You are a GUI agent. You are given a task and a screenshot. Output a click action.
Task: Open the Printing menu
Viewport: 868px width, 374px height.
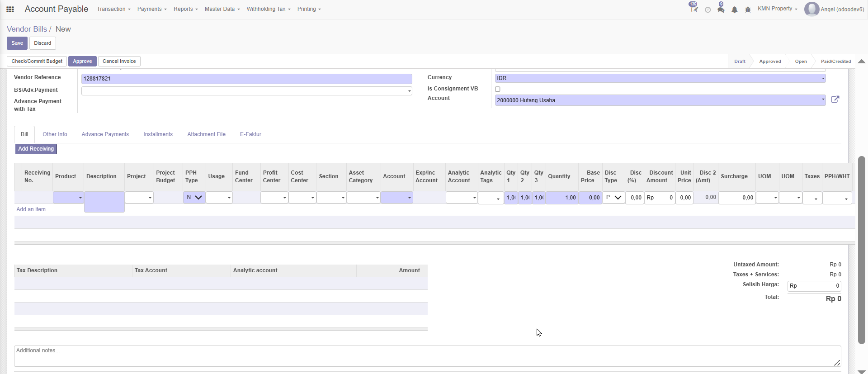(x=309, y=9)
